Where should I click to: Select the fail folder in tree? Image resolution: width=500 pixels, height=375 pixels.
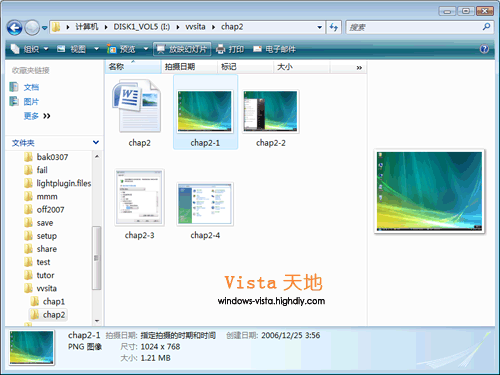pyautogui.click(x=36, y=170)
